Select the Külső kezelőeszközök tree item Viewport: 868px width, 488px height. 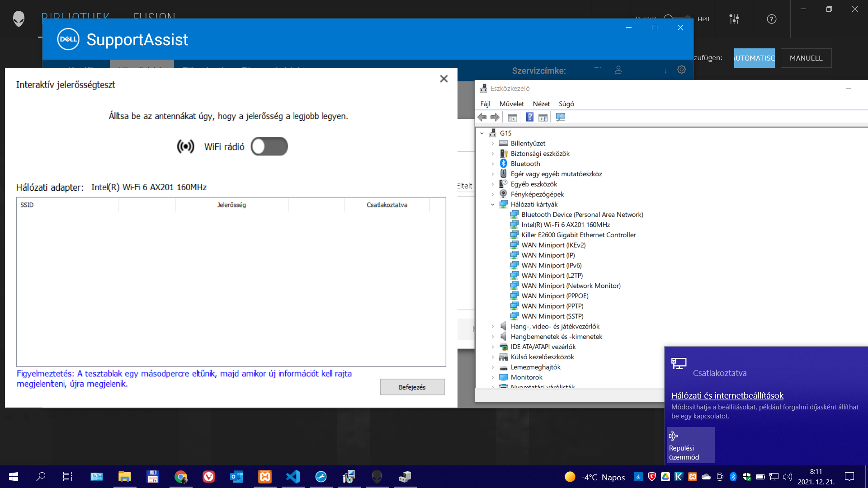(542, 357)
